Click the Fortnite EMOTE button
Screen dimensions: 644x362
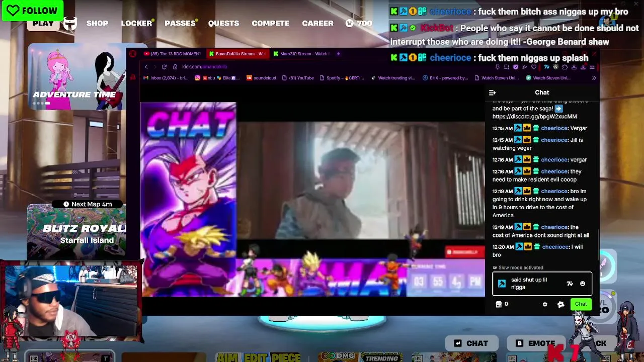pos(535,343)
